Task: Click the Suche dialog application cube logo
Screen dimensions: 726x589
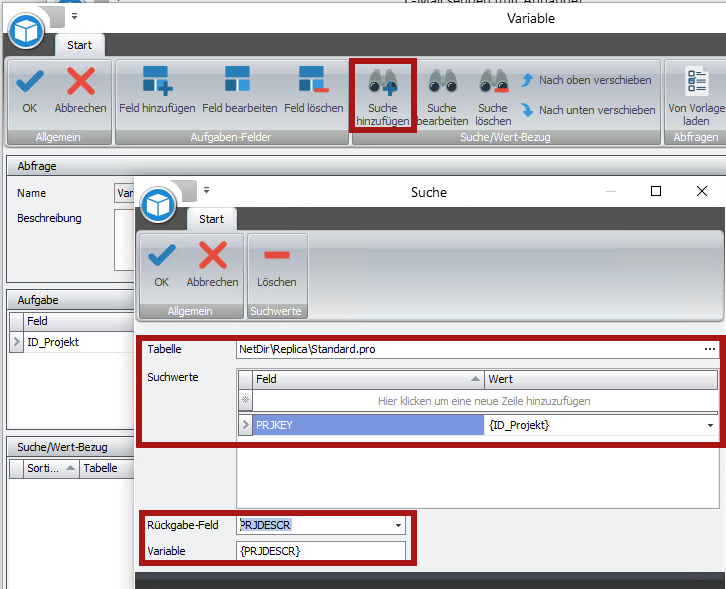Action: 158,206
